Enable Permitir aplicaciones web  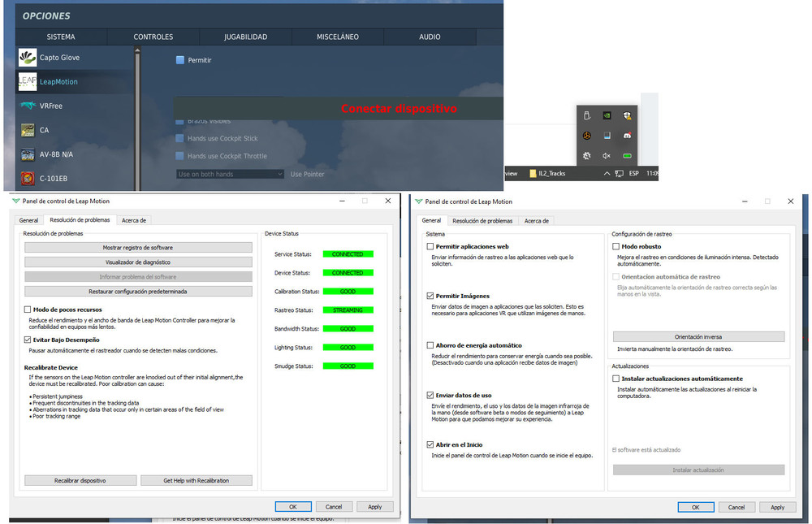[x=430, y=247]
